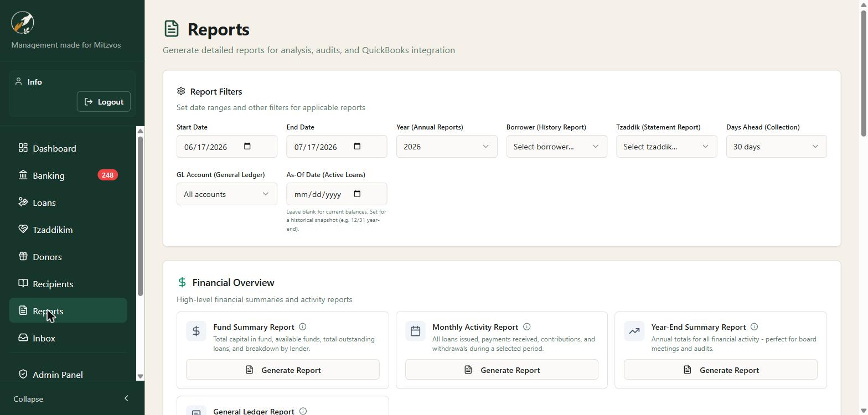The width and height of the screenshot is (868, 415).
Task: Click the Financial Overview dollar sign icon
Action: pos(182,282)
